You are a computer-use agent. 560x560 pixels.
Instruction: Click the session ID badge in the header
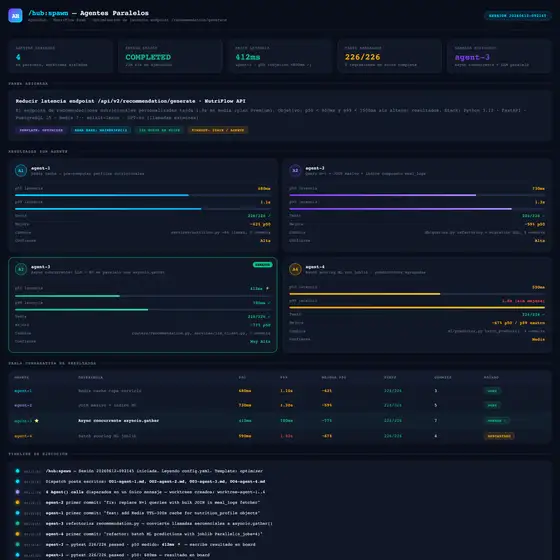coord(517,16)
